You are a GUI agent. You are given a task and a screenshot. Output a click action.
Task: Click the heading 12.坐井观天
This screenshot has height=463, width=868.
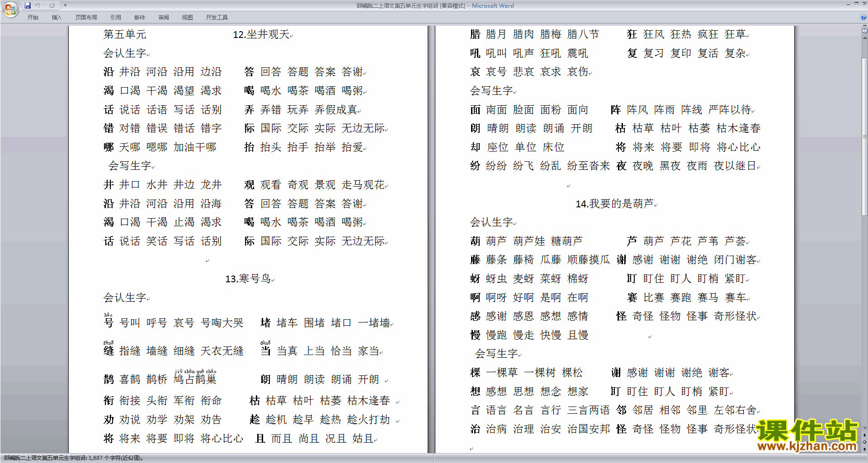pyautogui.click(x=261, y=35)
